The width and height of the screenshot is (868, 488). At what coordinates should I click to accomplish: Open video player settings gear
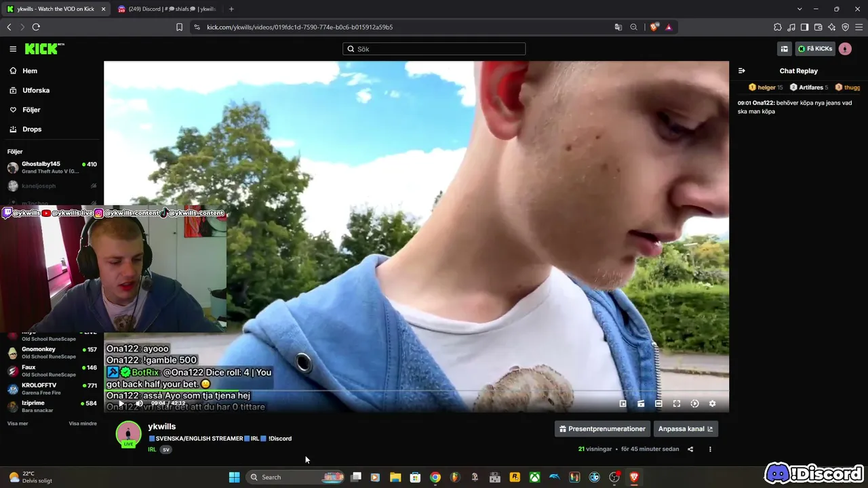[712, 403]
